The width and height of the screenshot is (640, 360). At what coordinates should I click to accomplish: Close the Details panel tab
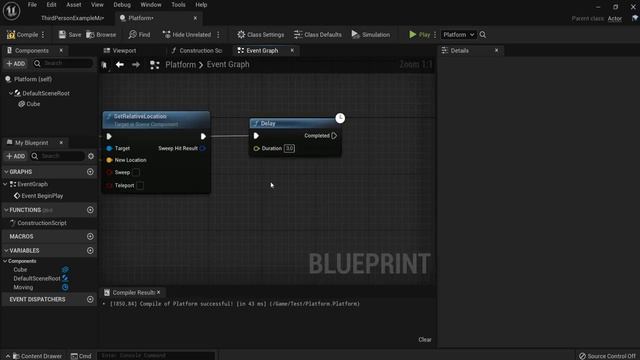[x=496, y=50]
